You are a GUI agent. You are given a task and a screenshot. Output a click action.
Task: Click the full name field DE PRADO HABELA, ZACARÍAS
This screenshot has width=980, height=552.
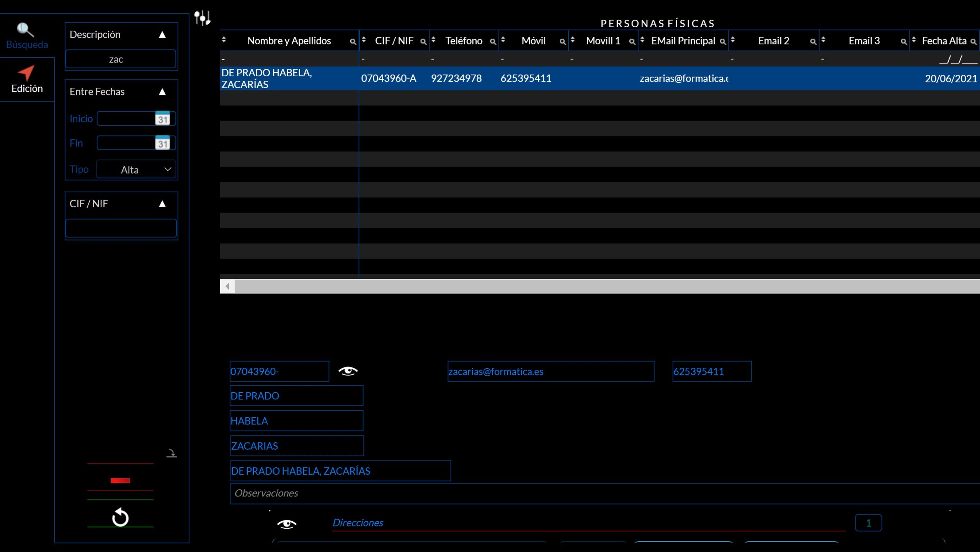(341, 471)
